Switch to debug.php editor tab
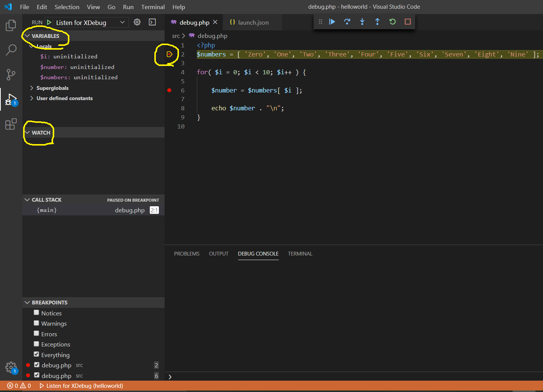 [194, 22]
